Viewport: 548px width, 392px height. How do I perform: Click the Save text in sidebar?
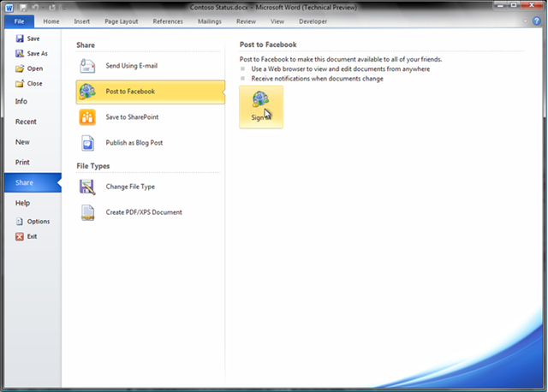click(x=33, y=39)
